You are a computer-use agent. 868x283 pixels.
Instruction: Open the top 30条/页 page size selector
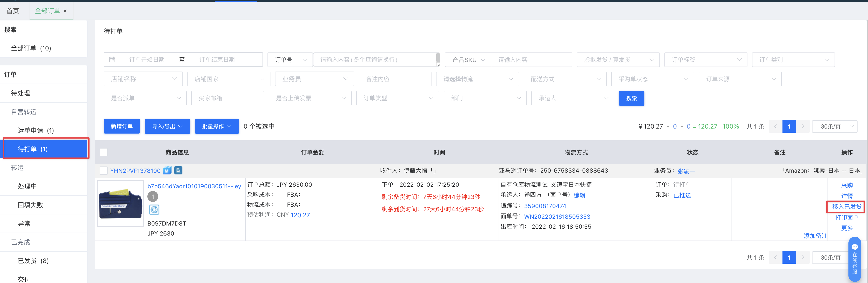click(834, 127)
